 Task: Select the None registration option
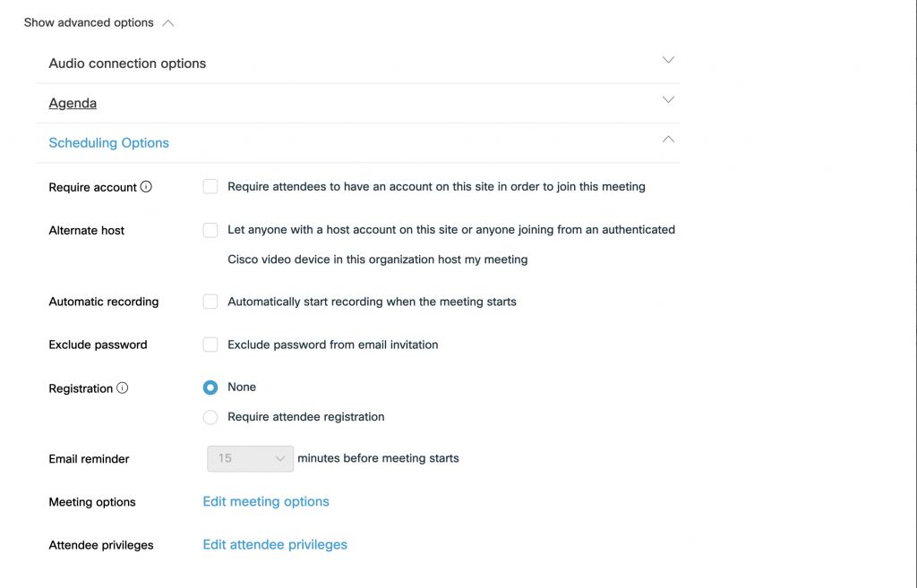[210, 388]
